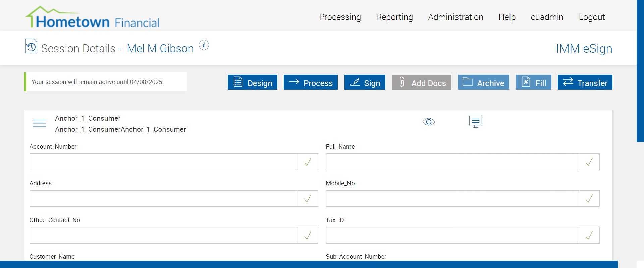The width and height of the screenshot is (644, 268).
Task: Click the Design button
Action: point(253,82)
